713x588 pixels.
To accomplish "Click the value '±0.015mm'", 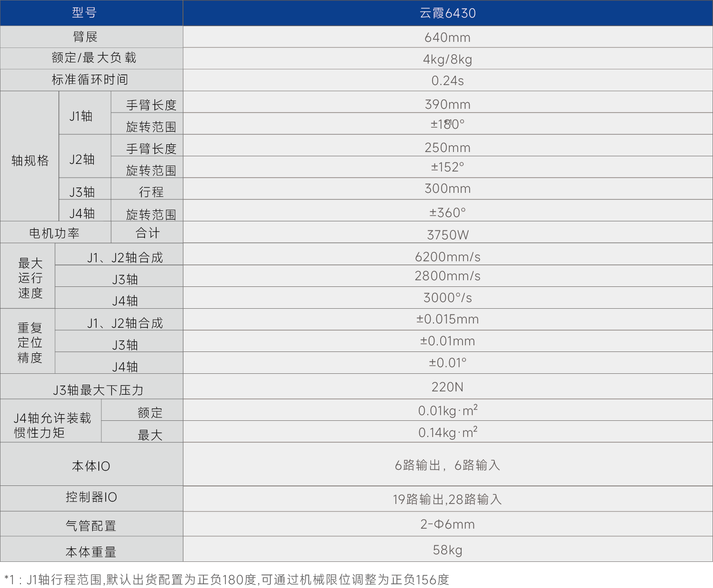I will (447, 319).
